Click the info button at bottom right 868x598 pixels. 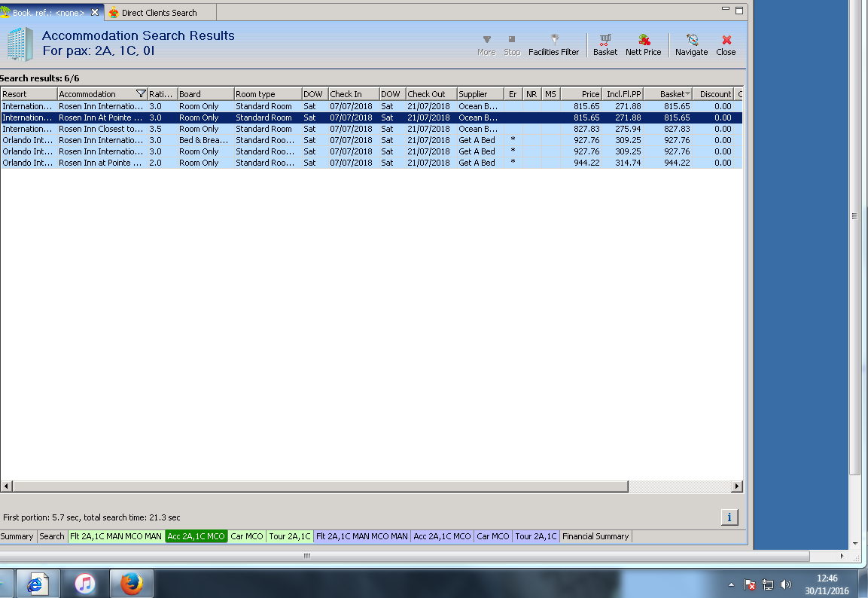click(x=729, y=517)
